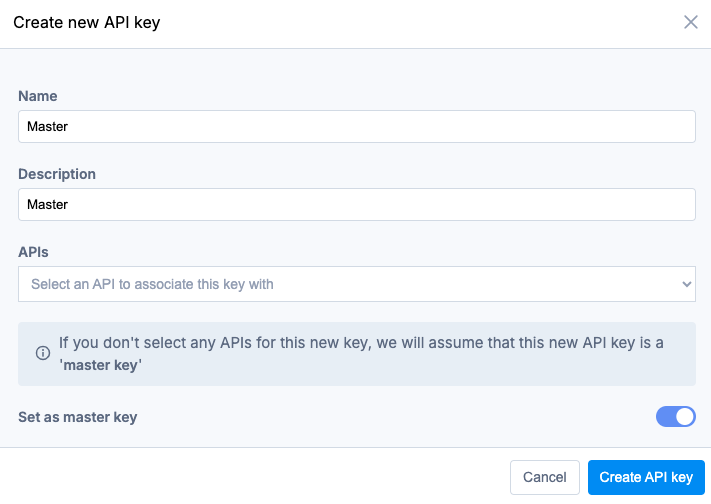The height and width of the screenshot is (504, 711).
Task: Close the Create new API key dialog
Action: [690, 22]
